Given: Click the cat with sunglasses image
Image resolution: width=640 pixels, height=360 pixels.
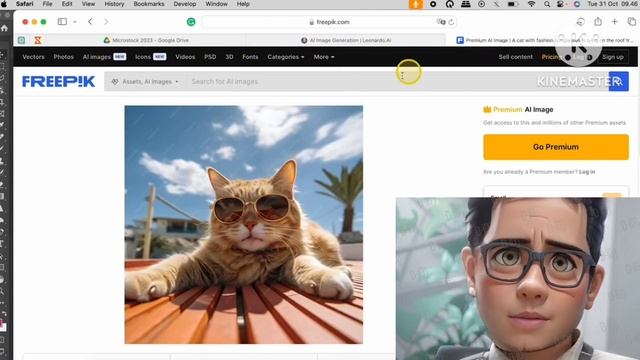Looking at the screenshot, I should coord(244,224).
